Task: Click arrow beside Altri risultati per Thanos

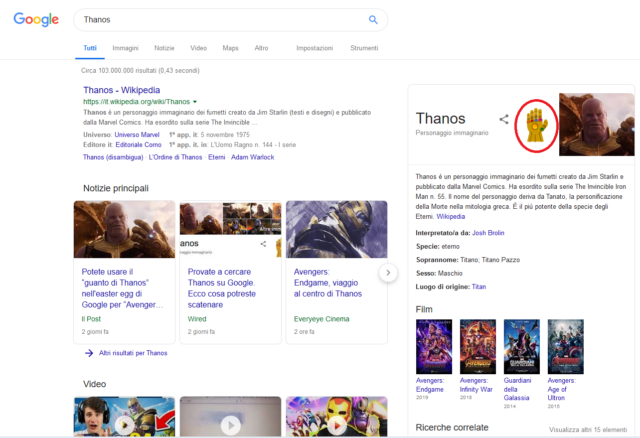Action: click(89, 353)
